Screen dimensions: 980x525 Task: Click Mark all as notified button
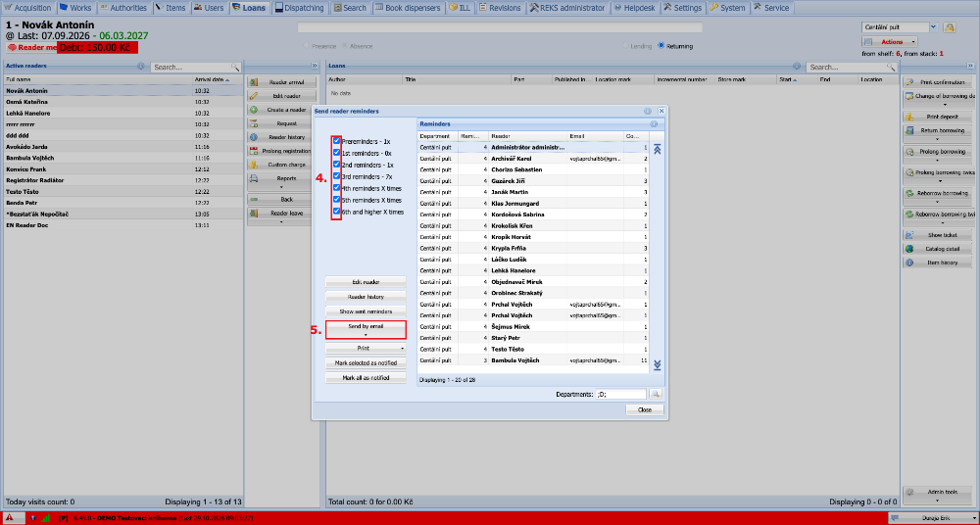[366, 377]
